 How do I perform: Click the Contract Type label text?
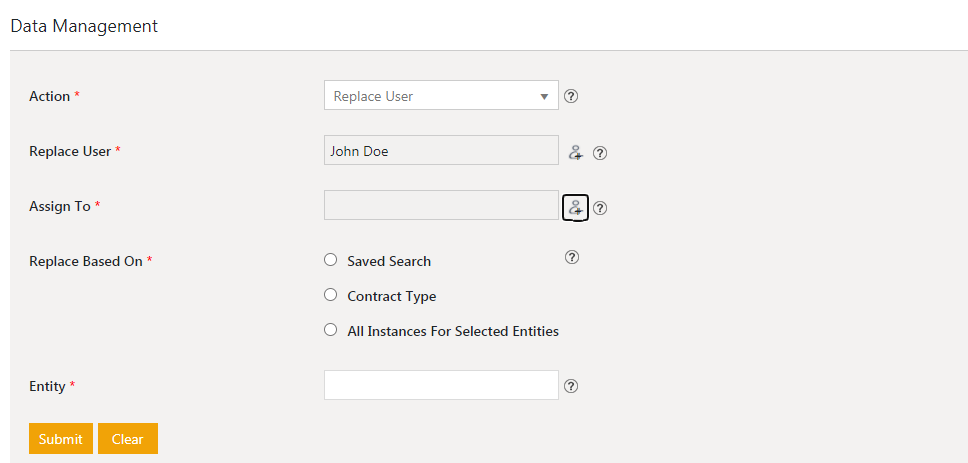(x=391, y=296)
